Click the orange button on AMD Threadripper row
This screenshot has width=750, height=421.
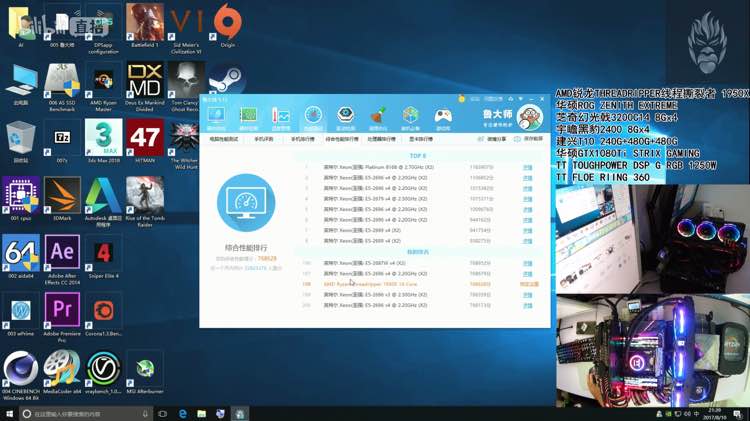(529, 284)
